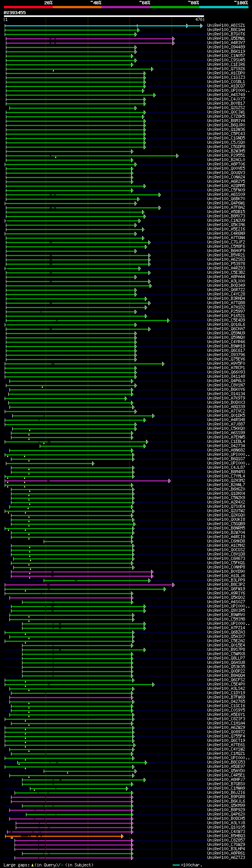The height and width of the screenshot is (868, 252).
Task: Open hit UniRef100_O93796
Action: (x=226, y=355)
